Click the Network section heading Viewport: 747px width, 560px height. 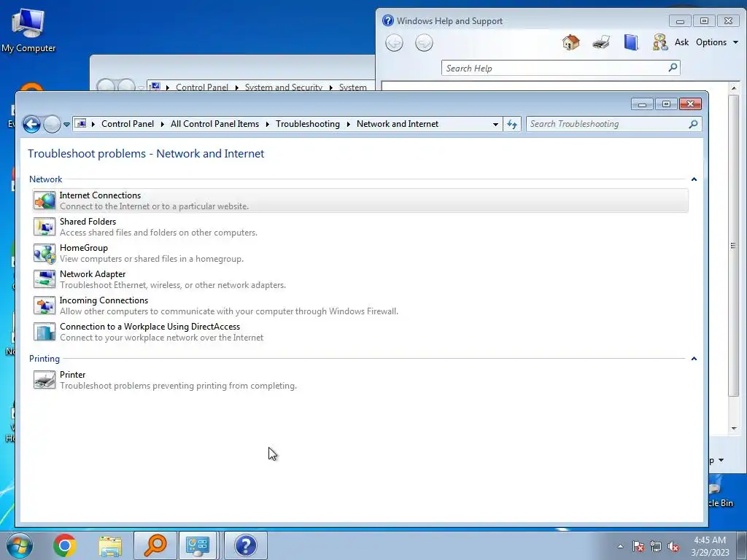pos(46,179)
